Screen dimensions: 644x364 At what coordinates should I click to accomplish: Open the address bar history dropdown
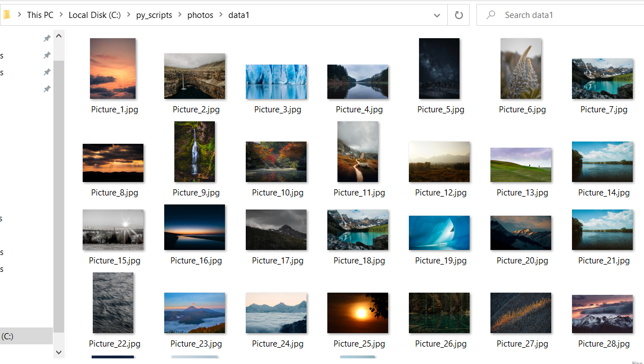coord(437,15)
